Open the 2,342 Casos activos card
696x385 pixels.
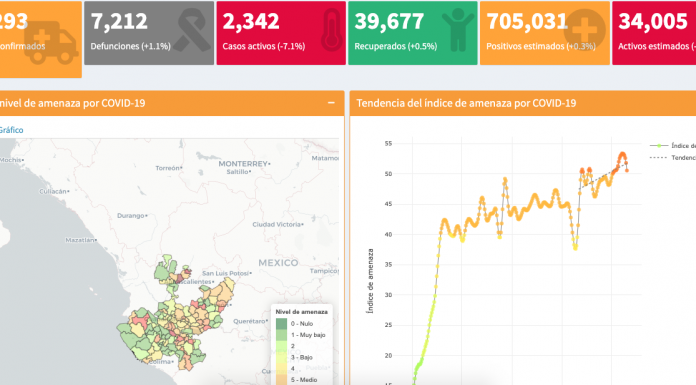click(x=281, y=33)
